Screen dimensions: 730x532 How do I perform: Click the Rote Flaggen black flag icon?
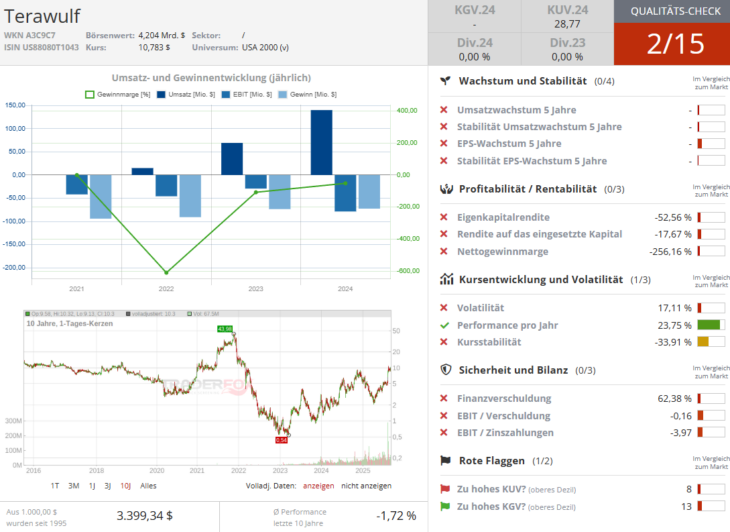pyautogui.click(x=446, y=461)
